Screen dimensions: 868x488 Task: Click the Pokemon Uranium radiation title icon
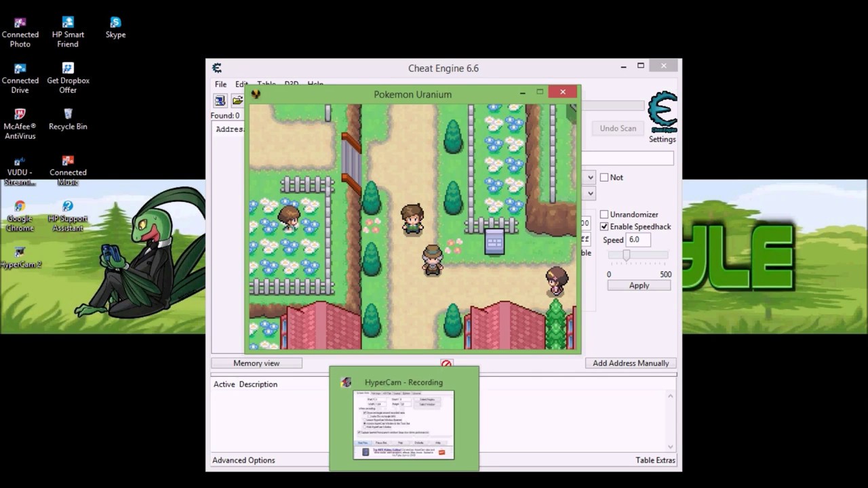[x=256, y=94]
